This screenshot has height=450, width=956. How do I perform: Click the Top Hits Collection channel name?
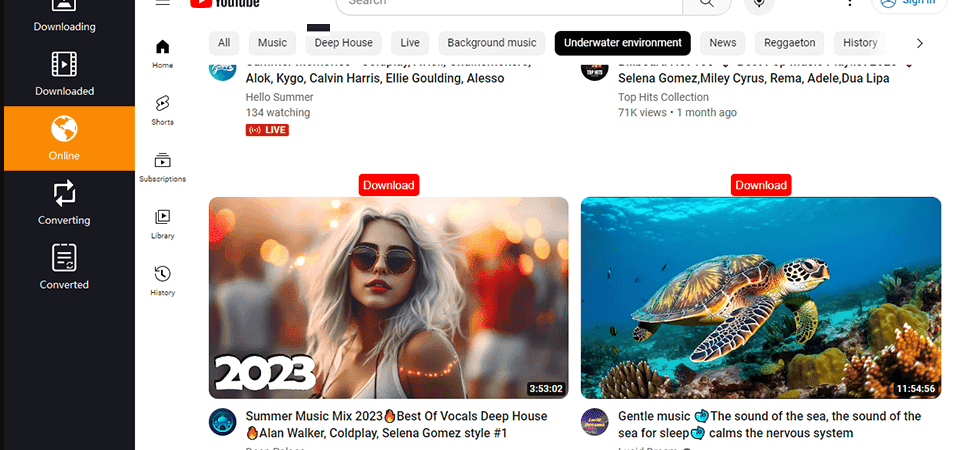[x=663, y=97]
